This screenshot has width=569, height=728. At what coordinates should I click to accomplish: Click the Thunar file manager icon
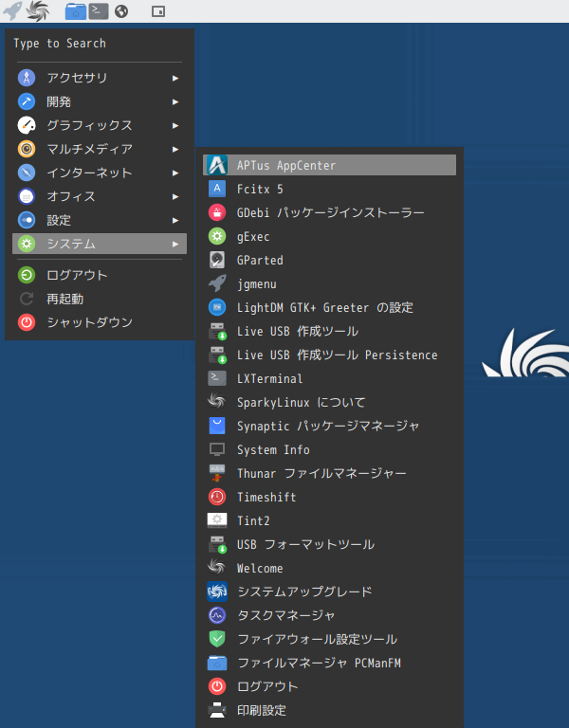point(217,473)
